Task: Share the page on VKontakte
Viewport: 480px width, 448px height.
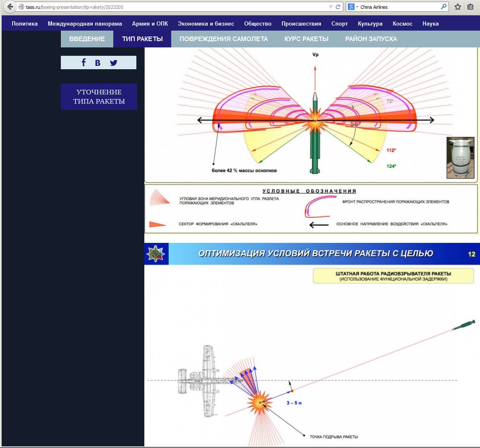Action: [98, 63]
